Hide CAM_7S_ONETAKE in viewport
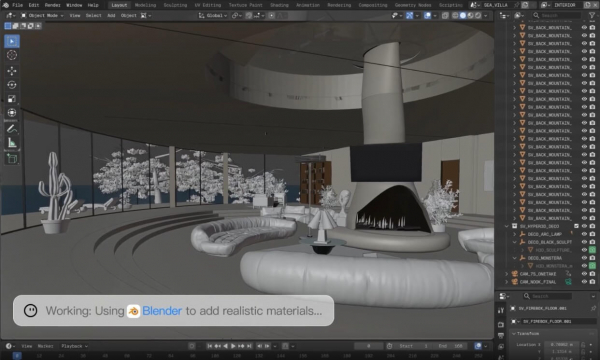Image resolution: width=600 pixels, height=360 pixels. pos(584,274)
